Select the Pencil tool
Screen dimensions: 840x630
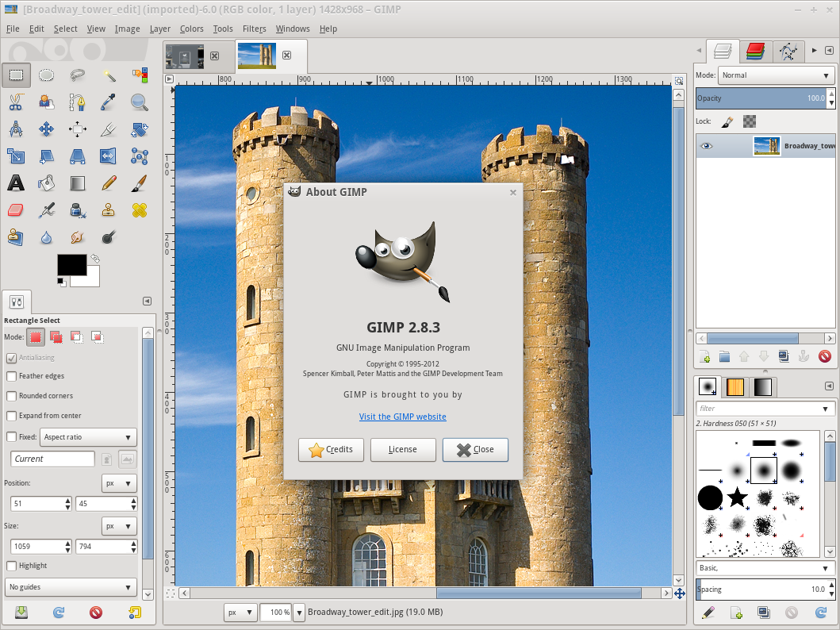pos(109,183)
